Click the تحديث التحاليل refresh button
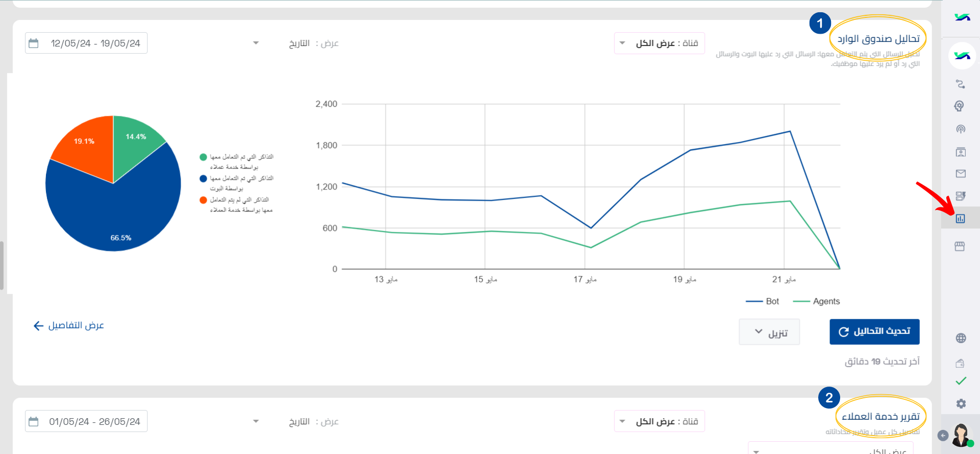 point(874,332)
